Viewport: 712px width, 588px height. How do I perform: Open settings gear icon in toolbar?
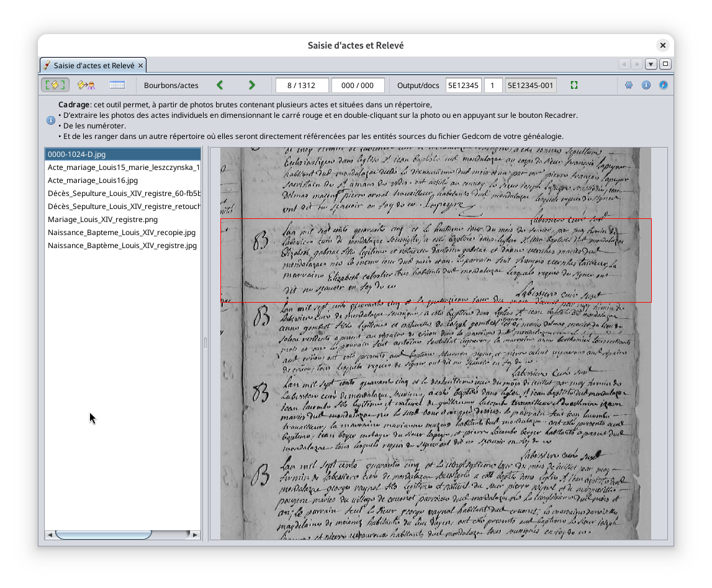(x=629, y=85)
